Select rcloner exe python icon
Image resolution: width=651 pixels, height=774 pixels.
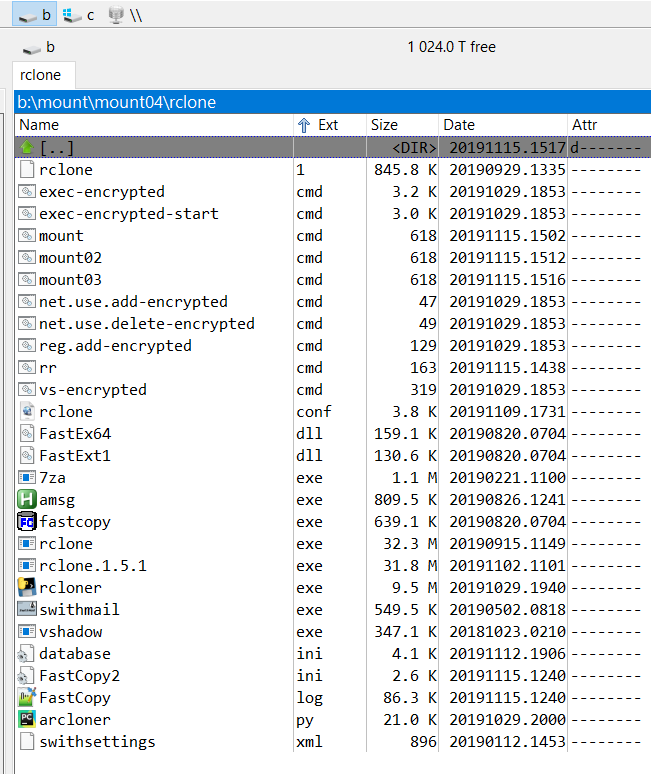coord(27,587)
